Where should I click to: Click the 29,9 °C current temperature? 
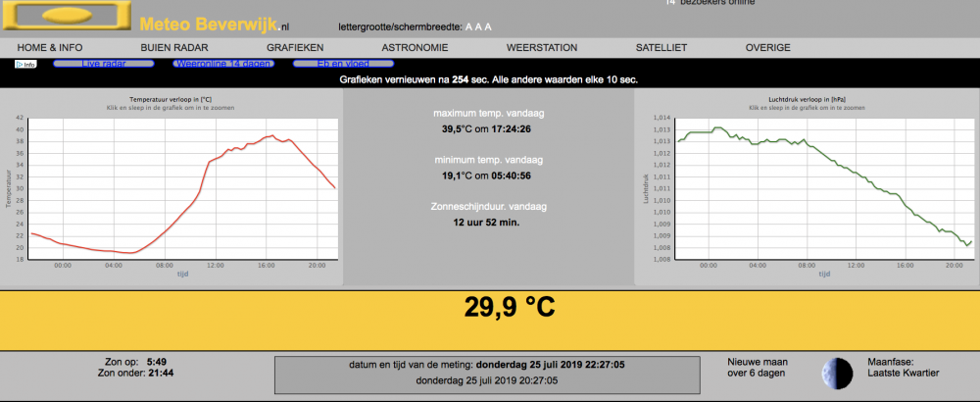click(x=510, y=307)
